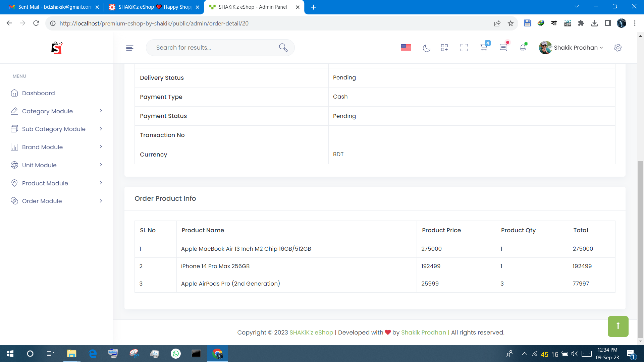Viewport: 644px width, 362px height.
Task: Open the Chrome three-dot menu
Action: tap(635, 23)
